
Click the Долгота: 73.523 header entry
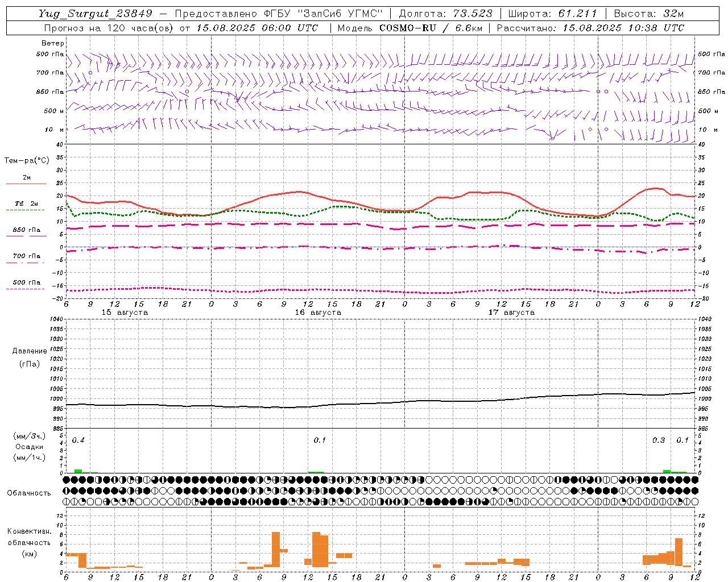(x=445, y=14)
